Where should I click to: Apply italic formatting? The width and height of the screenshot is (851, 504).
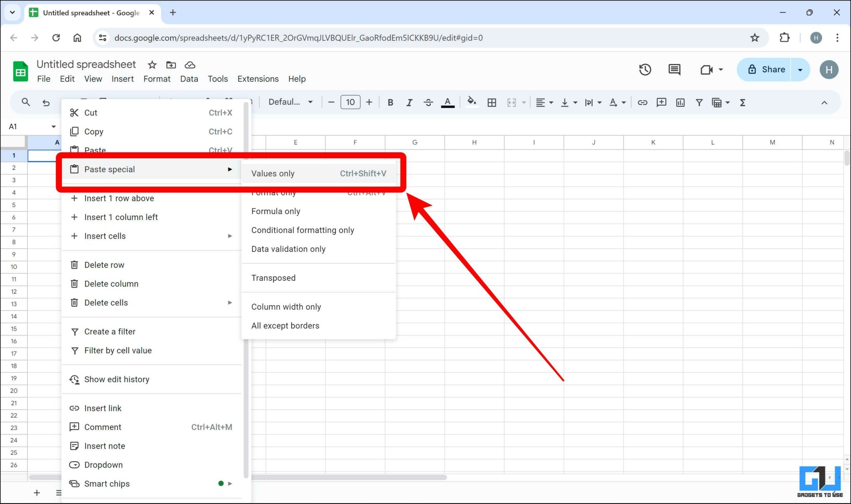409,102
